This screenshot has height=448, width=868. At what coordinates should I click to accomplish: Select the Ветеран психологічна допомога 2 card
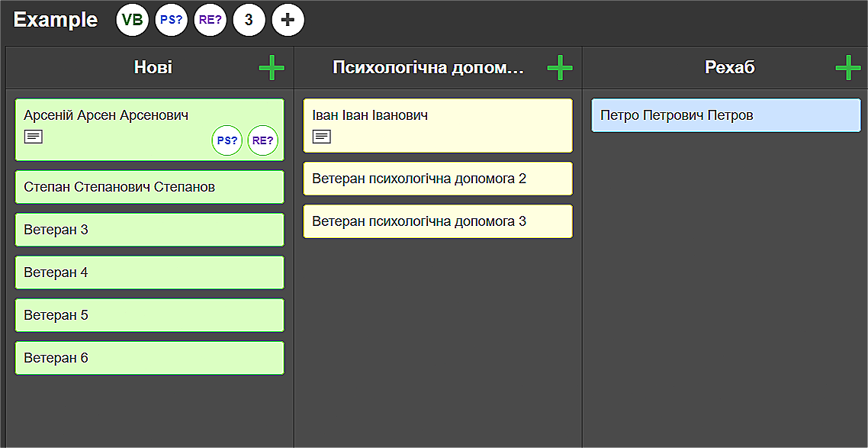coord(438,179)
